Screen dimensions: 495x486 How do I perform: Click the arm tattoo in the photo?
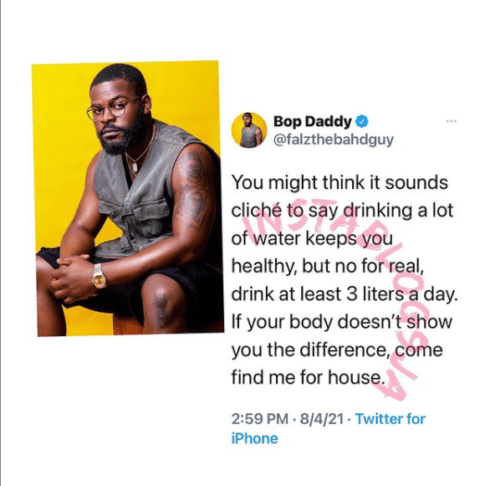click(194, 192)
